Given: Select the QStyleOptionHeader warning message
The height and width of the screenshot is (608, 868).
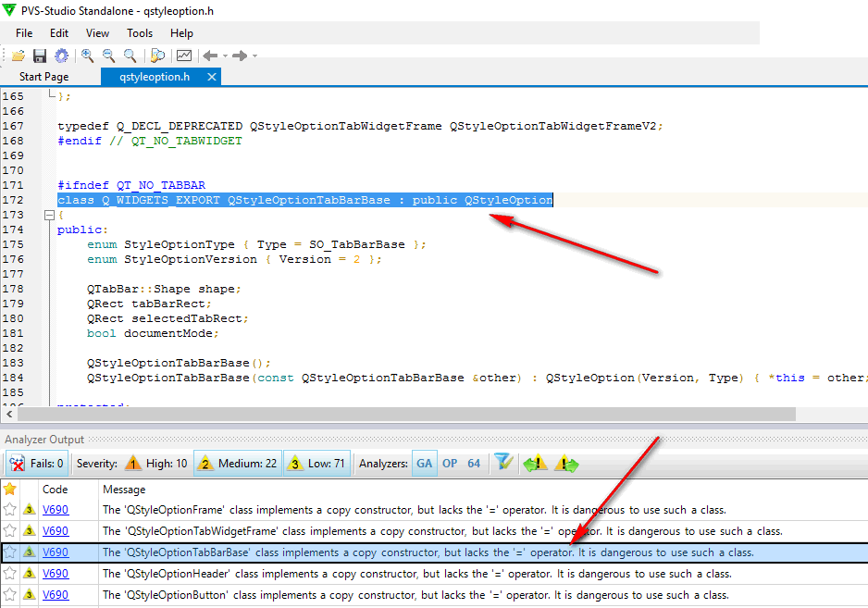Looking at the screenshot, I should [x=416, y=574].
